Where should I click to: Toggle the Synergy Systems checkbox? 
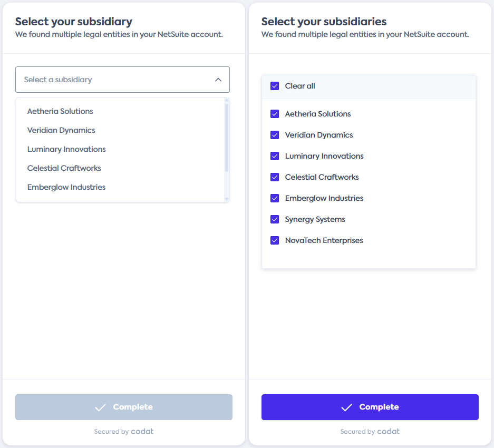275,219
